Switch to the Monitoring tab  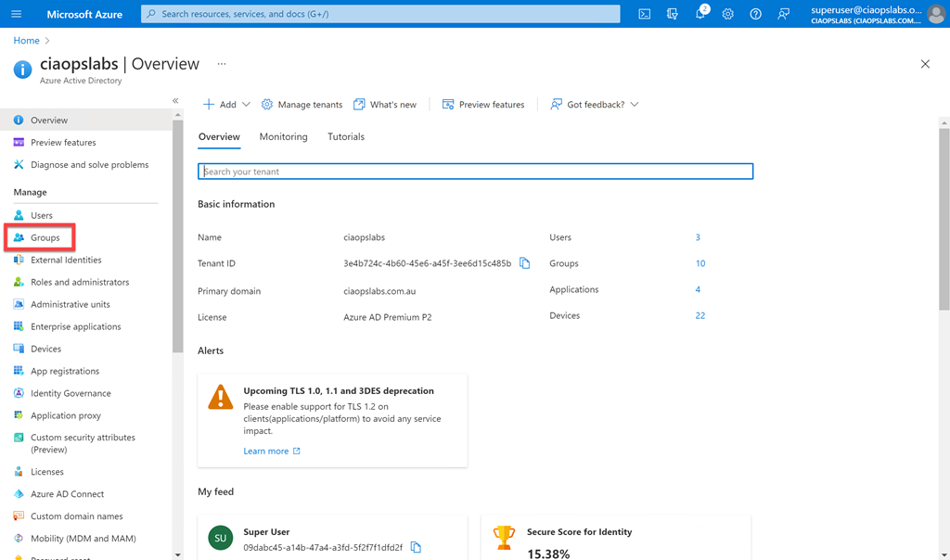283,136
